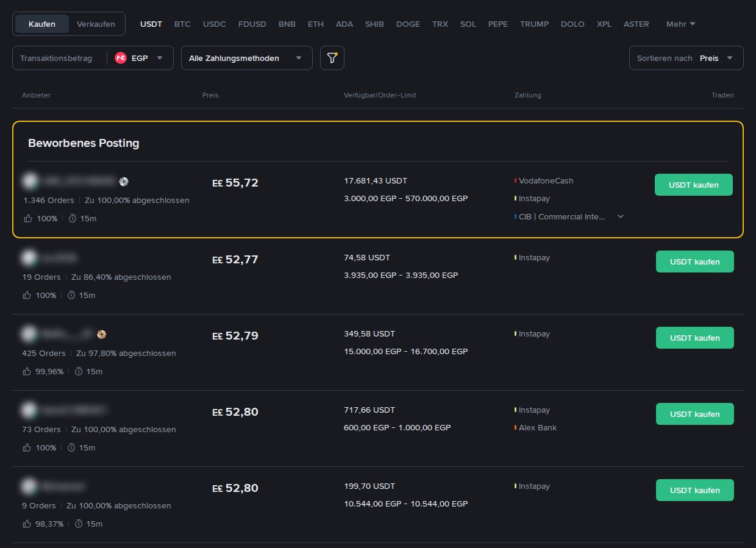Click the CIB Commercial Inte… payment label

[x=562, y=216]
